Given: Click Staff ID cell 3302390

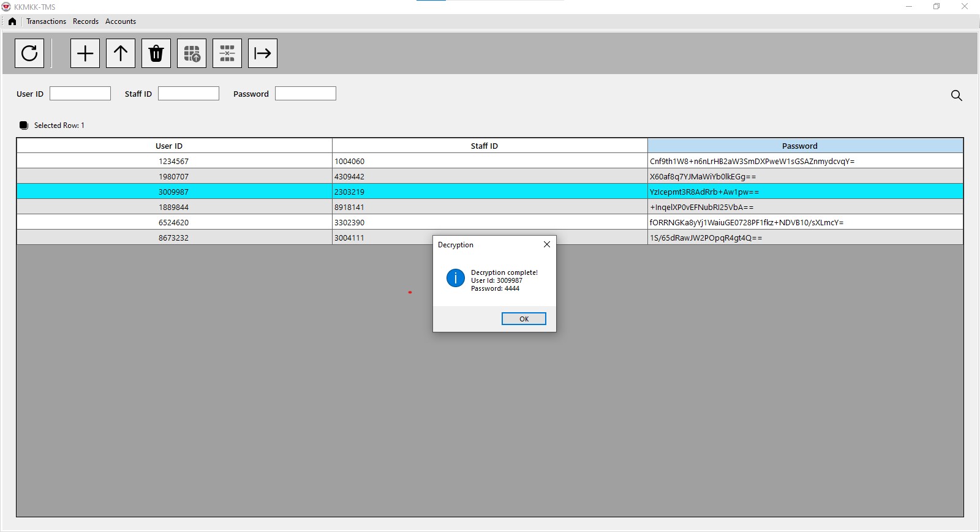Looking at the screenshot, I should pos(490,222).
